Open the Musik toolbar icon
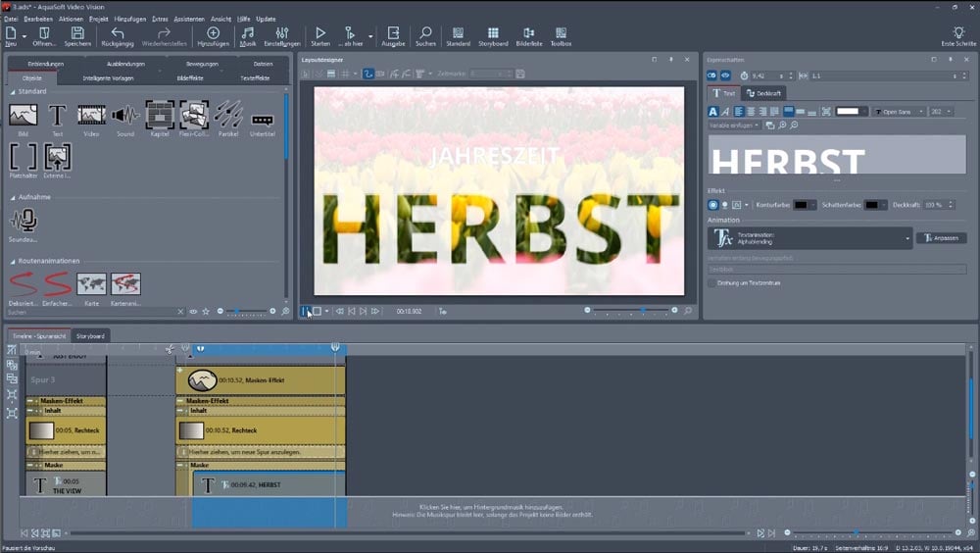 click(x=248, y=36)
